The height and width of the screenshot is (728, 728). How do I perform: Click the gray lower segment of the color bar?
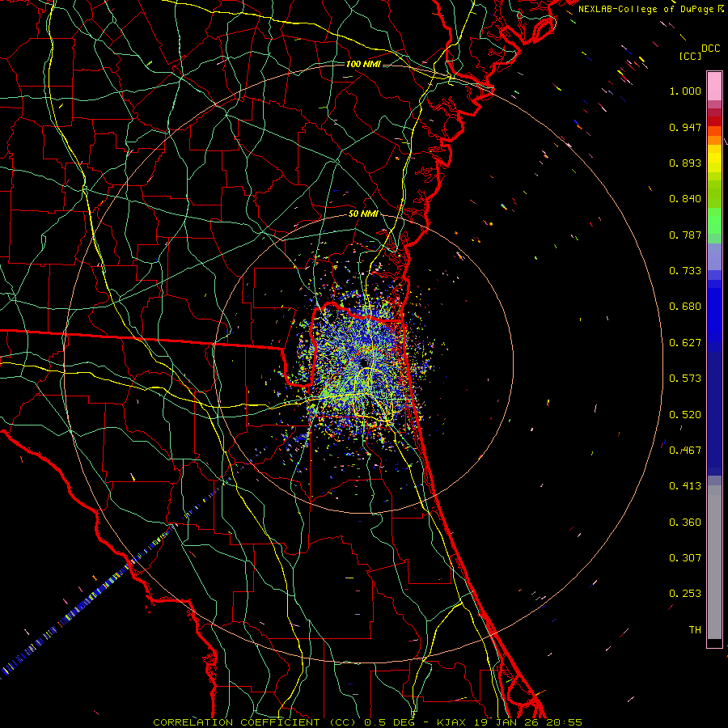pyautogui.click(x=714, y=562)
